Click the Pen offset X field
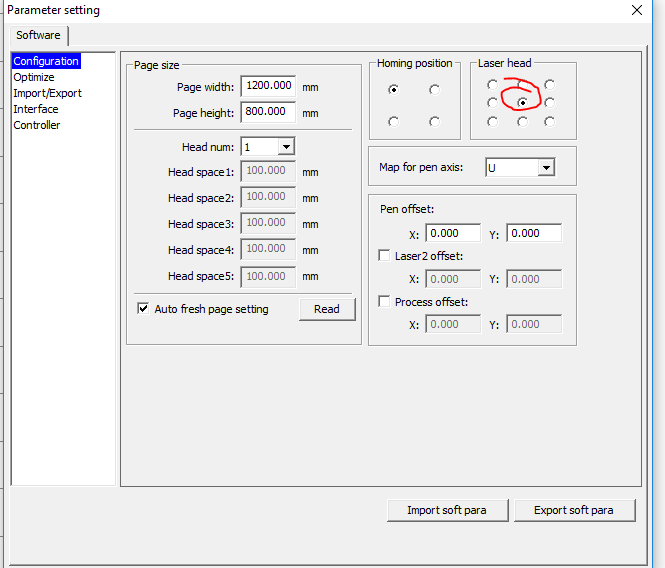This screenshot has width=665, height=568. pos(453,233)
